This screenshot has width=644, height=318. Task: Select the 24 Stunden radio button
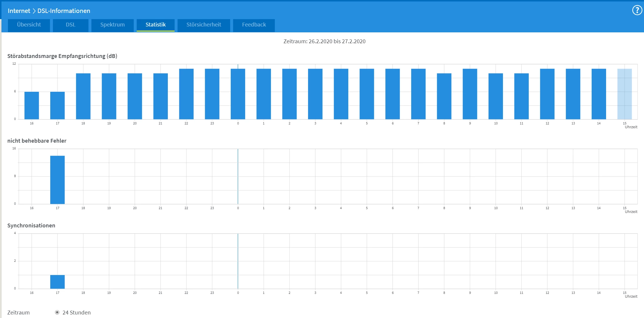57,312
